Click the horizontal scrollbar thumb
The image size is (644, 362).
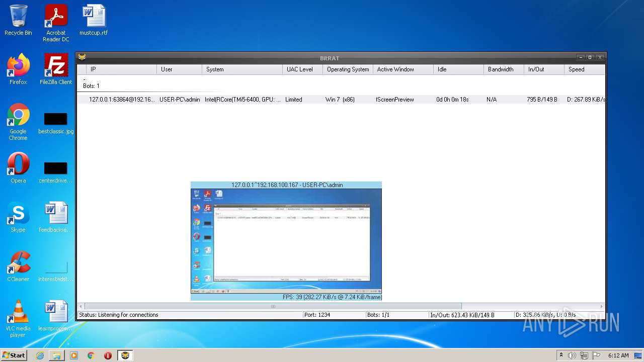[273, 306]
